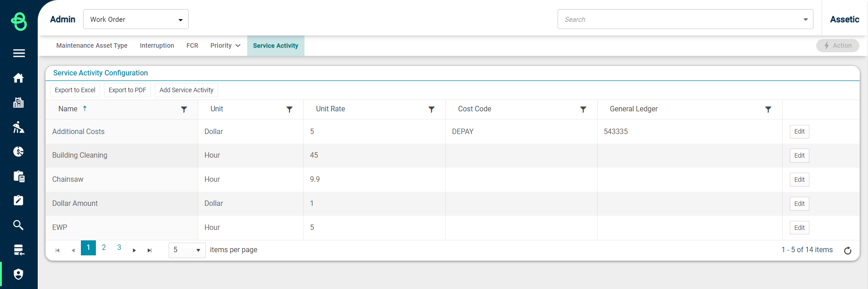Switch to FCR tab
Screen dimensions: 868x289
pos(192,45)
